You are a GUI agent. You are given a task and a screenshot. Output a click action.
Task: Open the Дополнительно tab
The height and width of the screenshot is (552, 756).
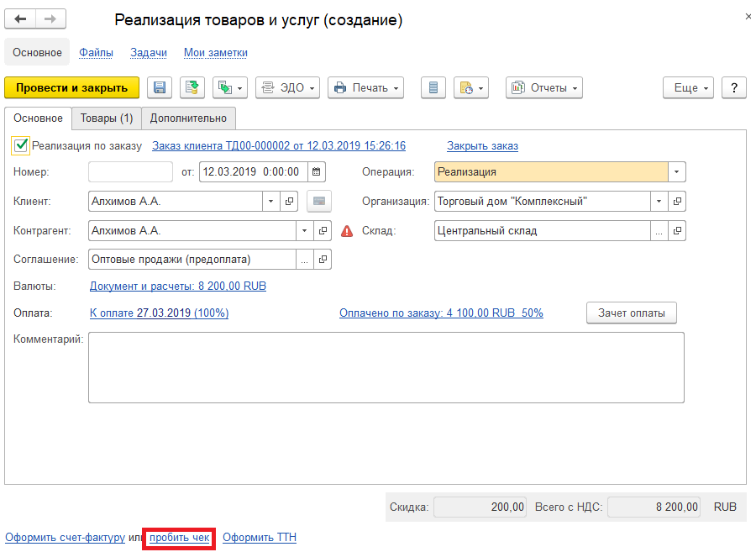[x=188, y=118]
